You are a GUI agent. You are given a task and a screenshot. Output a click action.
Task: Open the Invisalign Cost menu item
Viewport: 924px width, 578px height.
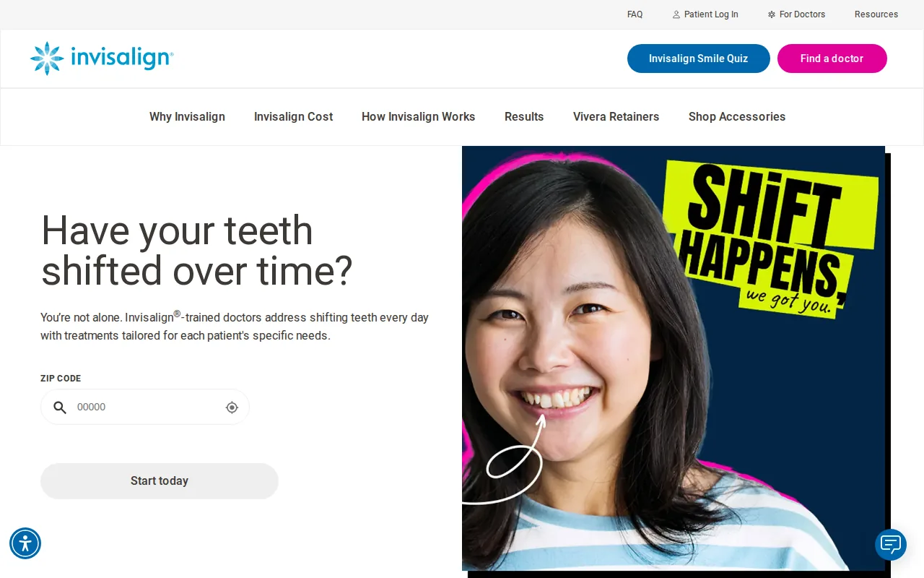point(293,117)
